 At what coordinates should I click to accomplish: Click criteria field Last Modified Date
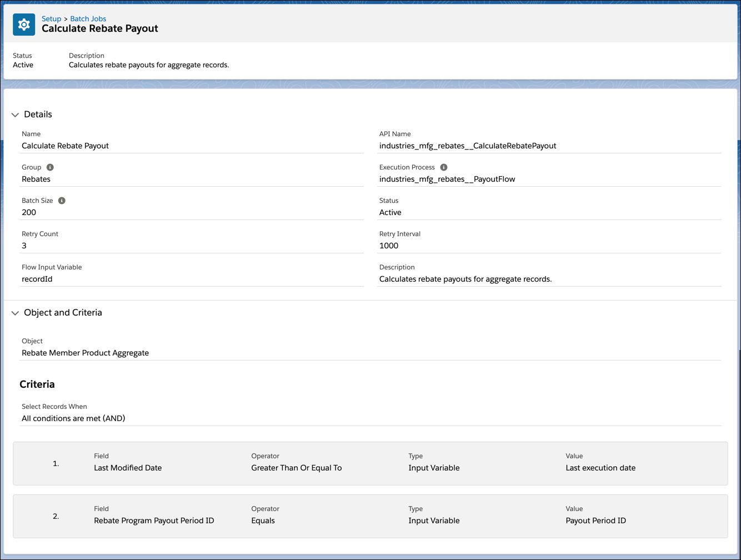point(128,468)
